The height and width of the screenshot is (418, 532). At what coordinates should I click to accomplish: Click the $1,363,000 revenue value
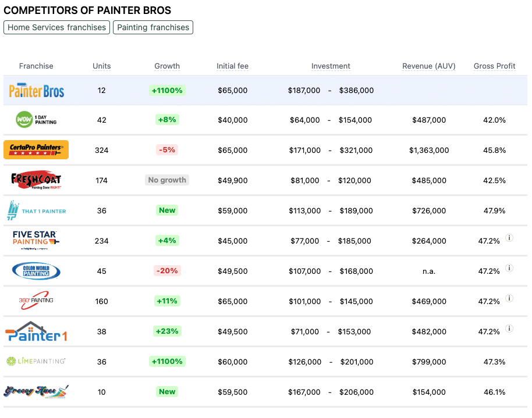pos(429,150)
